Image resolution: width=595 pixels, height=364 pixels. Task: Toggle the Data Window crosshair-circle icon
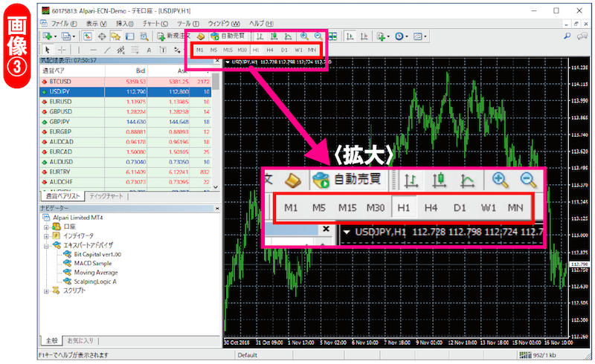coord(102,36)
